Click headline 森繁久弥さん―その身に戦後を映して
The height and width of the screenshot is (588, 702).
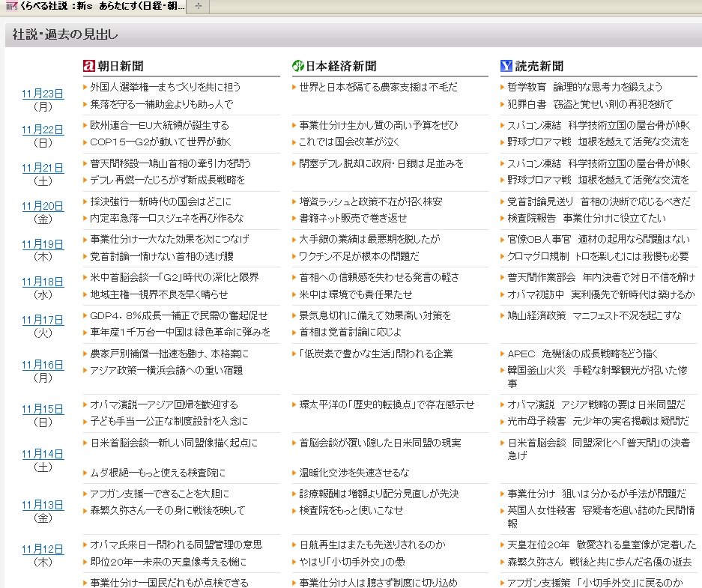(x=167, y=510)
